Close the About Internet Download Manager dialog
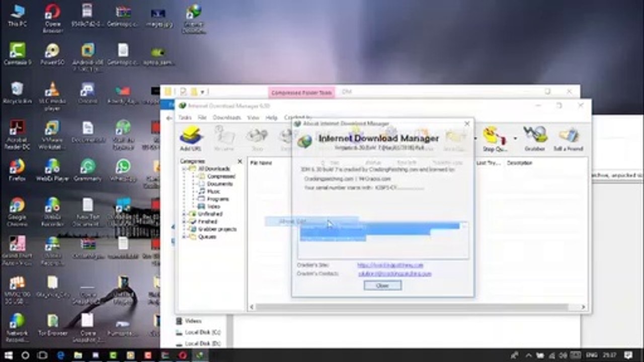 click(x=467, y=123)
